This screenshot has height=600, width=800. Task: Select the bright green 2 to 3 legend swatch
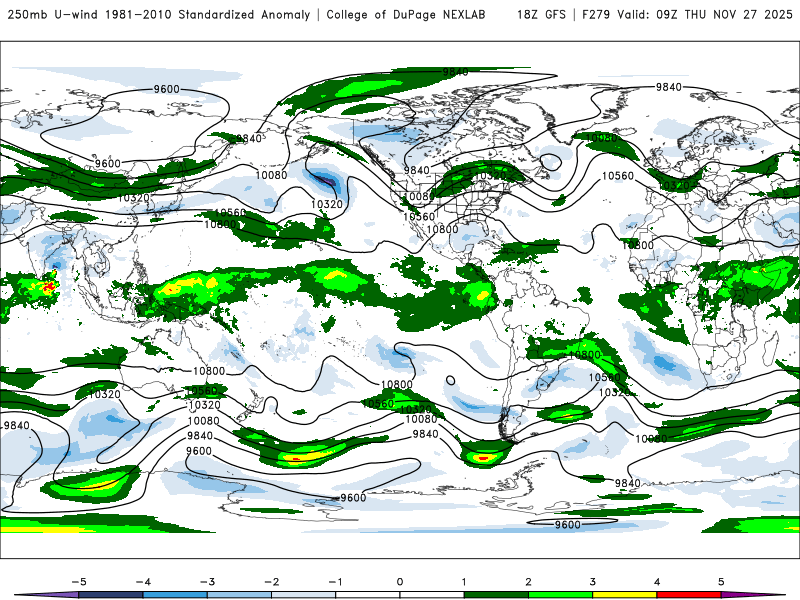pos(561,595)
